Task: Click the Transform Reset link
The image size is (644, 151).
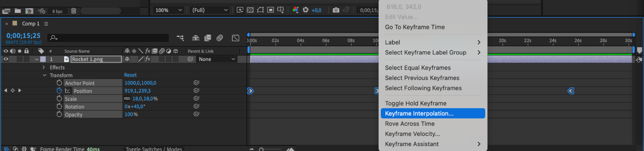Action: [130, 75]
